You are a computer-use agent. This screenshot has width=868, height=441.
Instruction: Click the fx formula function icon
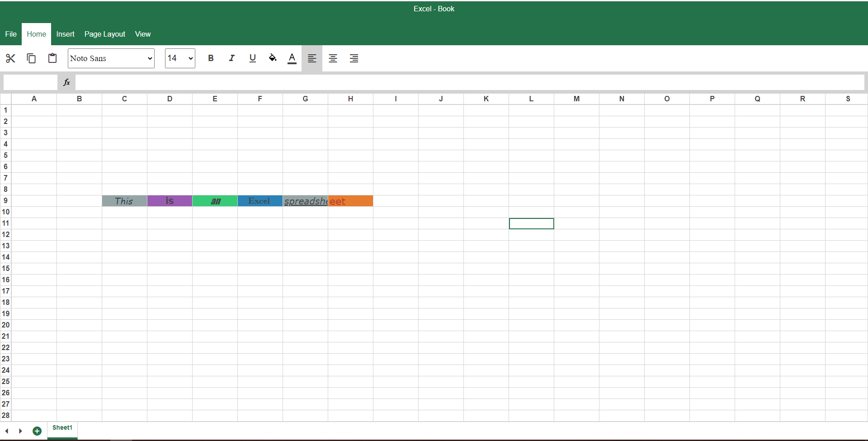67,82
